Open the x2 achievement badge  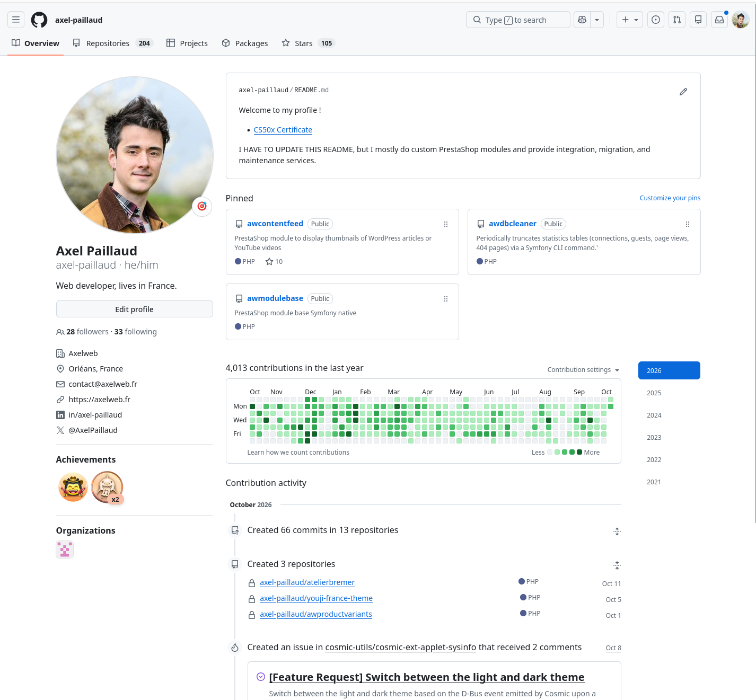pyautogui.click(x=107, y=487)
